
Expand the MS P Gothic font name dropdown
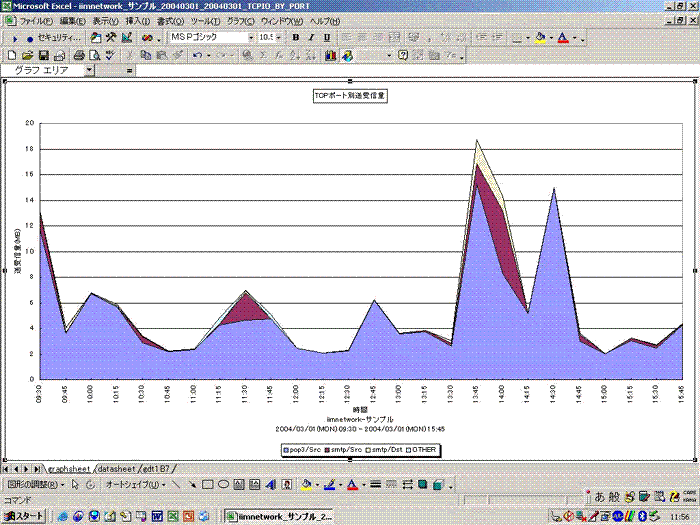pyautogui.click(x=250, y=37)
